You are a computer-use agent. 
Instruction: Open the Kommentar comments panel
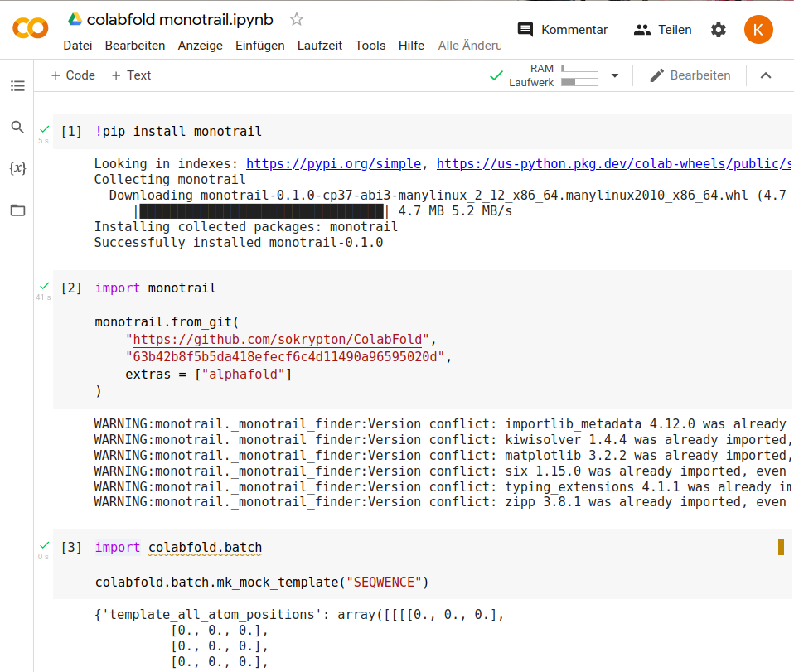(562, 29)
